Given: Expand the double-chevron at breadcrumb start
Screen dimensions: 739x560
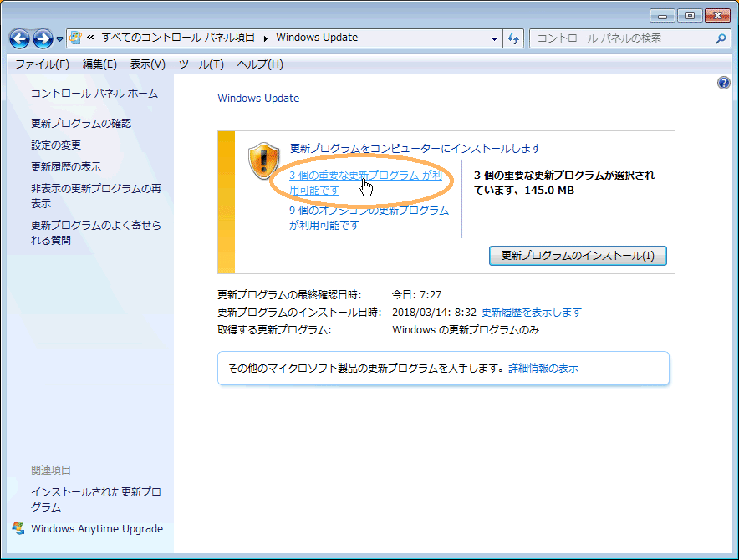Looking at the screenshot, I should point(90,38).
